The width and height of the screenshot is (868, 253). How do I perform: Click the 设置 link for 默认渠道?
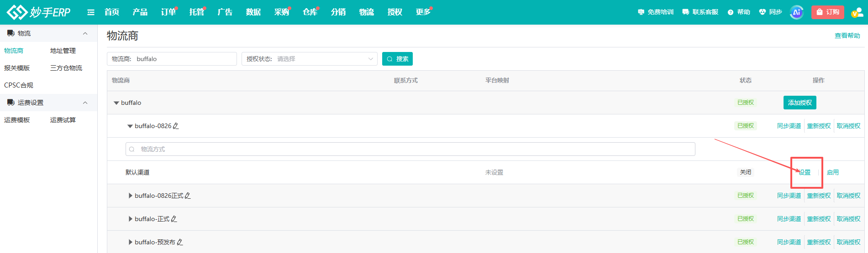[x=805, y=172]
